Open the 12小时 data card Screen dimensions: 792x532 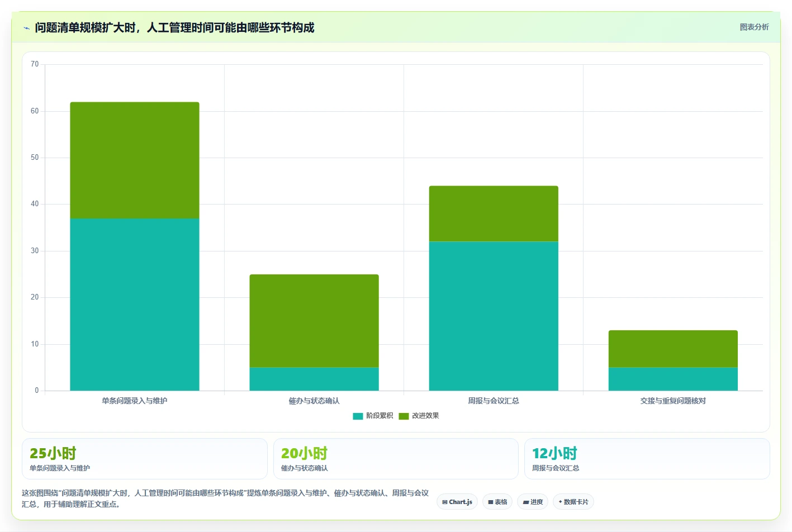(647, 459)
